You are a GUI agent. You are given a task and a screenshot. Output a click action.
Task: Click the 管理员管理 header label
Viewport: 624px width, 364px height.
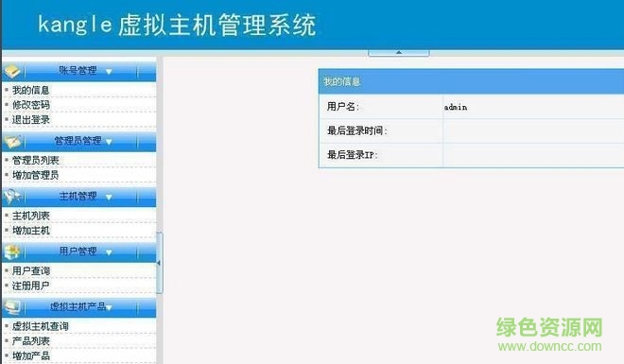coord(78,141)
